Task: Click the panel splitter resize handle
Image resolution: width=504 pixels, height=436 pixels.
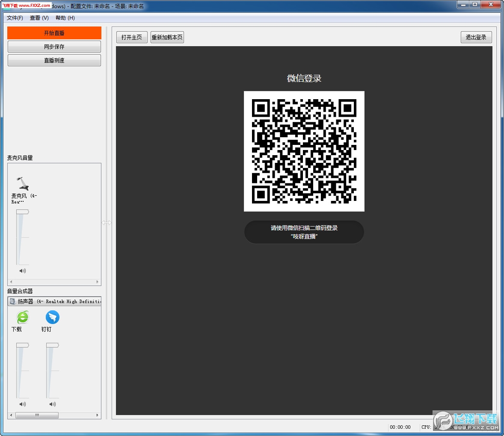Action: [x=106, y=223]
